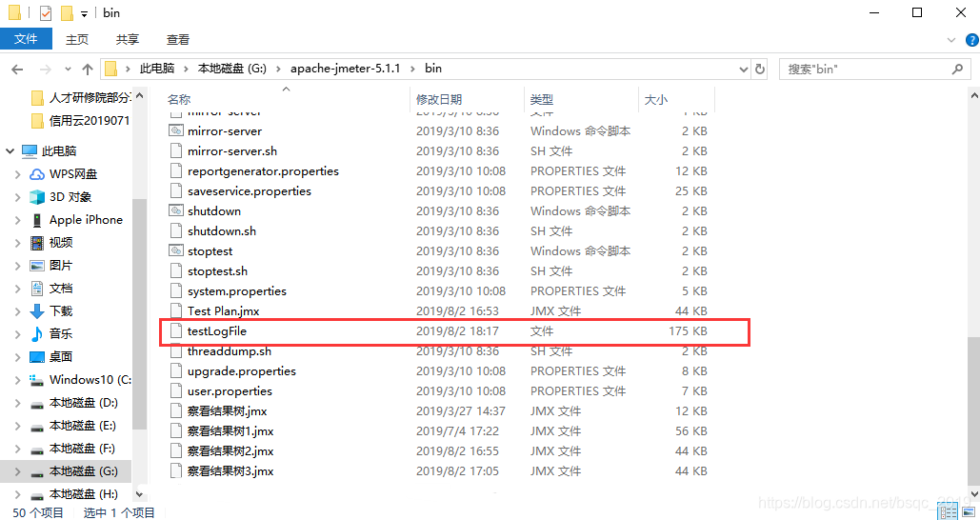Image resolution: width=980 pixels, height=520 pixels.
Task: Select 察看结果树.jmx file
Action: pyautogui.click(x=228, y=410)
